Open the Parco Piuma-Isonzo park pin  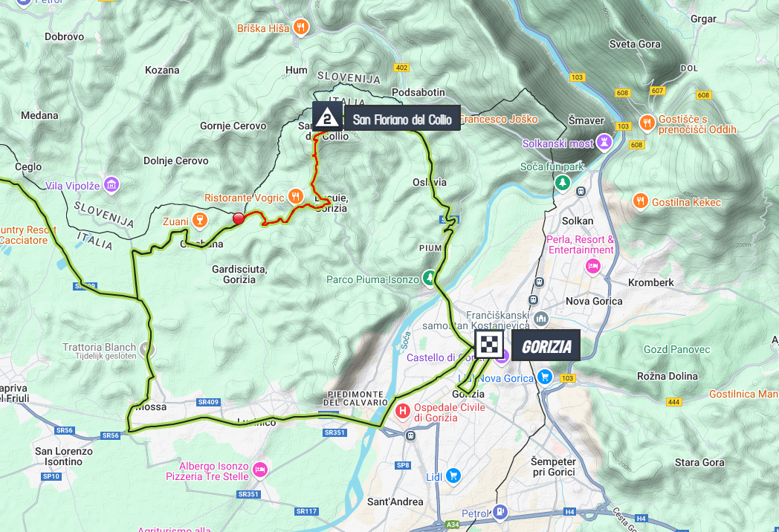point(429,278)
